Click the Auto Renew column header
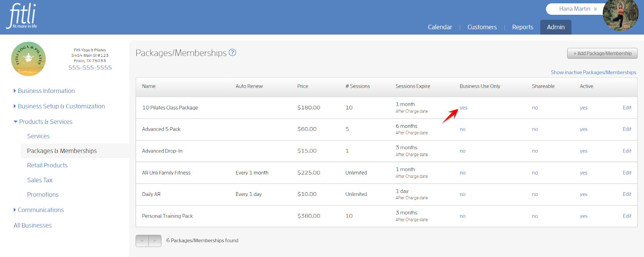Viewport: 644px width, 257px height. (249, 86)
